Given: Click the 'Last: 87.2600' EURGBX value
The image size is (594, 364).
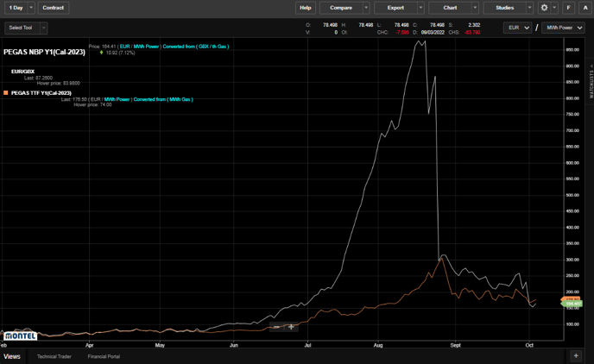Looking at the screenshot, I should 38,78.
